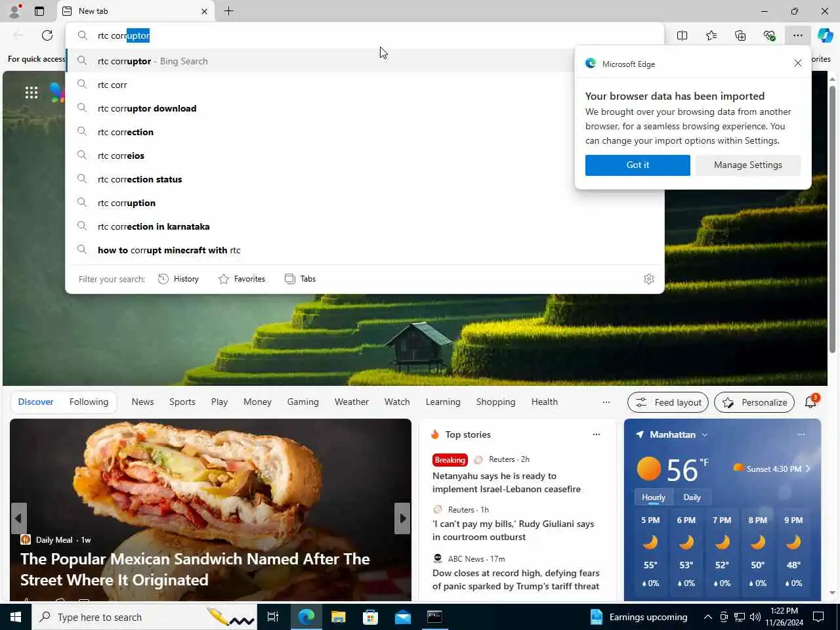The width and height of the screenshot is (840, 630).
Task: Expand Sunset 4:30 PM details chevron
Action: (808, 469)
